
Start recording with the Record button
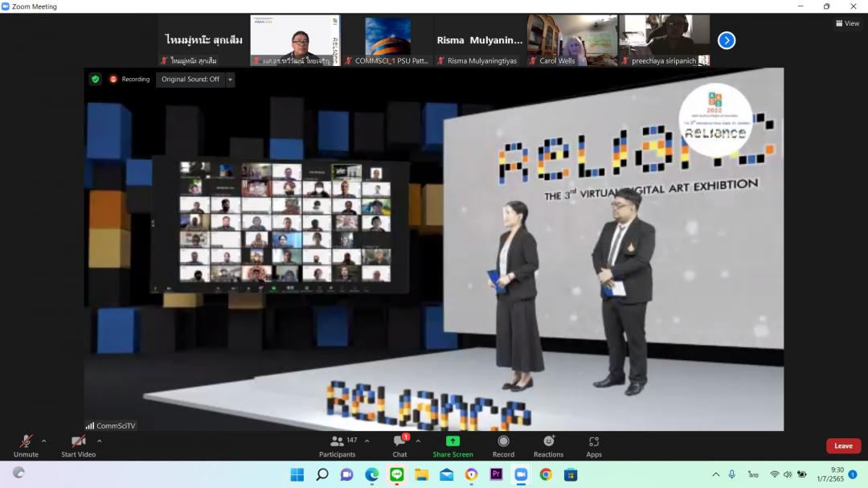tap(503, 445)
